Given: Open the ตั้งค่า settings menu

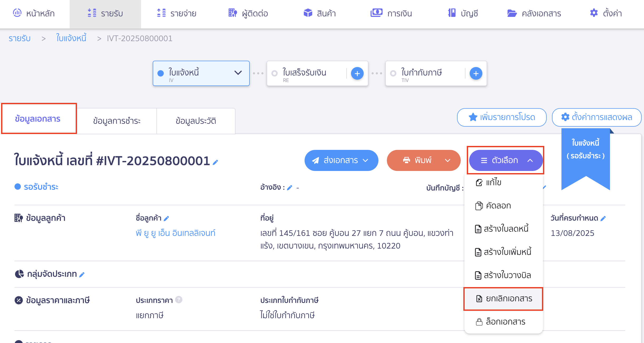Looking at the screenshot, I should pos(606,13).
